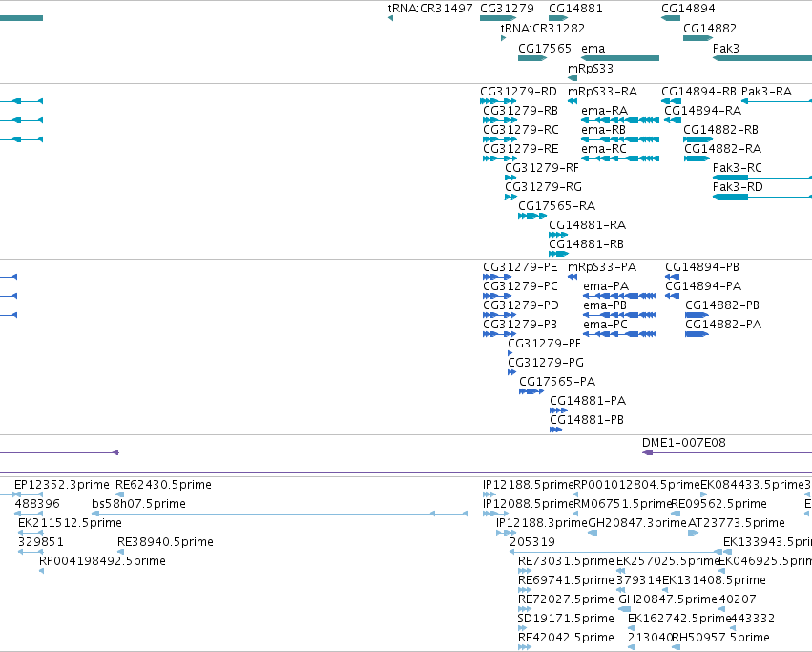Click protein CG14881-PA
Viewport: 812px width, 652px height.
point(559,411)
